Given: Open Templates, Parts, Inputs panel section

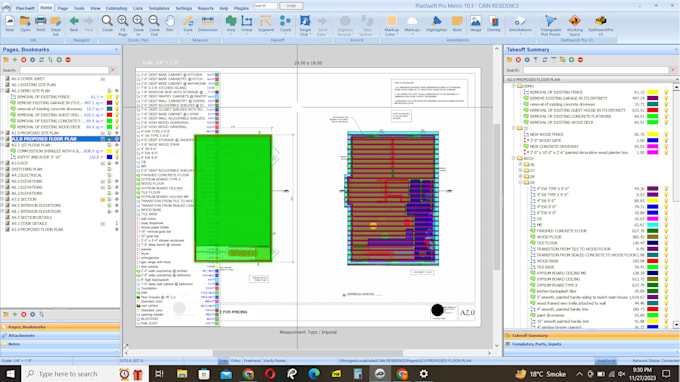Looking at the screenshot, I should tap(592, 344).
